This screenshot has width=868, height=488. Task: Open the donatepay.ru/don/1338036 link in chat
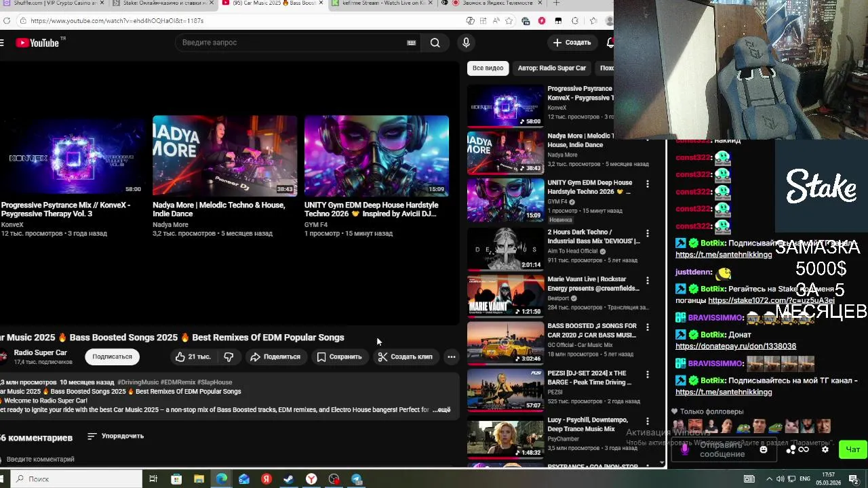pyautogui.click(x=736, y=346)
